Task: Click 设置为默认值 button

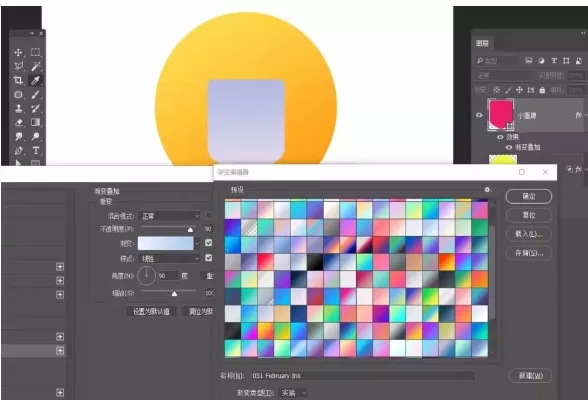Action: (x=152, y=312)
